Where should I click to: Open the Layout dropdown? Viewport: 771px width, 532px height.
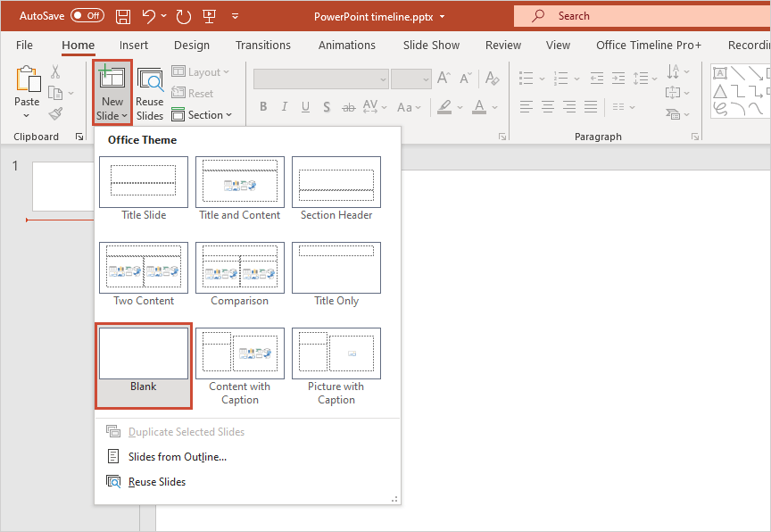click(203, 71)
